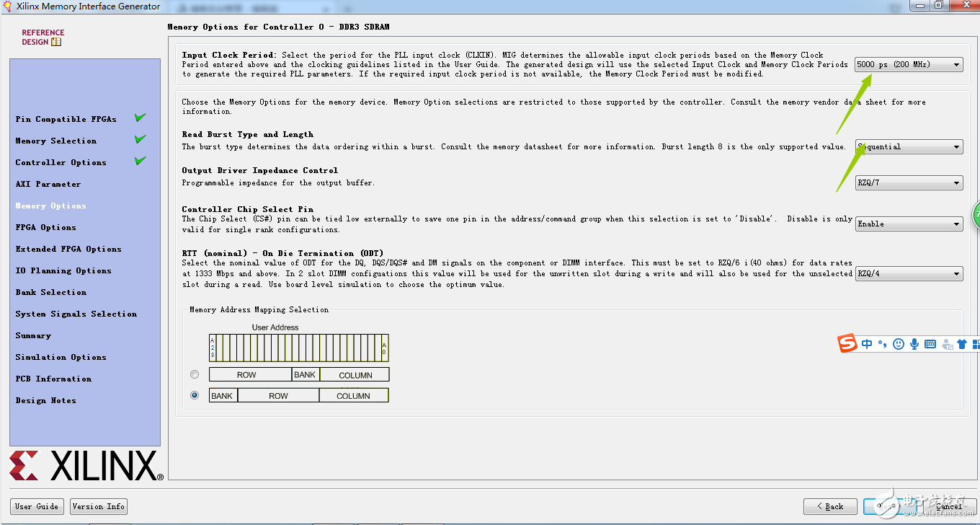This screenshot has width=980, height=525.
Task: Open the Sogou toolbox grid icon
Action: [976, 344]
